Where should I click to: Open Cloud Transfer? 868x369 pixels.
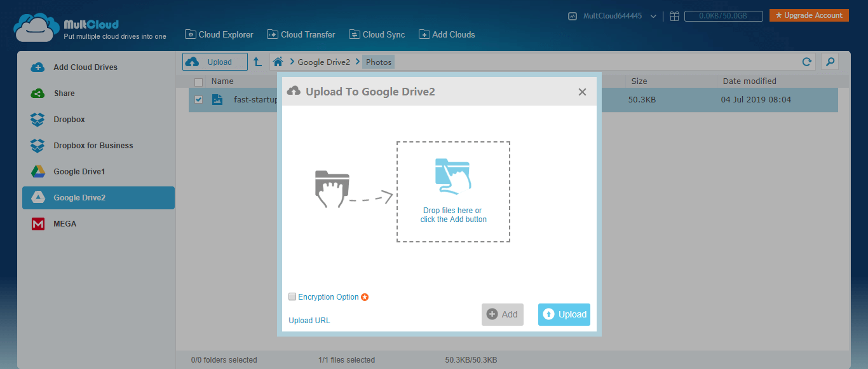(x=301, y=35)
